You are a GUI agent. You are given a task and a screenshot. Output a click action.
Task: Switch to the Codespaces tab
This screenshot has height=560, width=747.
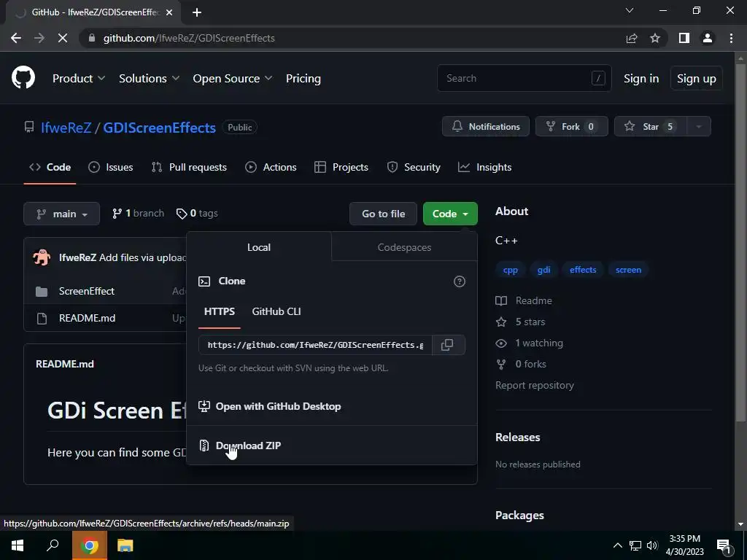click(404, 247)
